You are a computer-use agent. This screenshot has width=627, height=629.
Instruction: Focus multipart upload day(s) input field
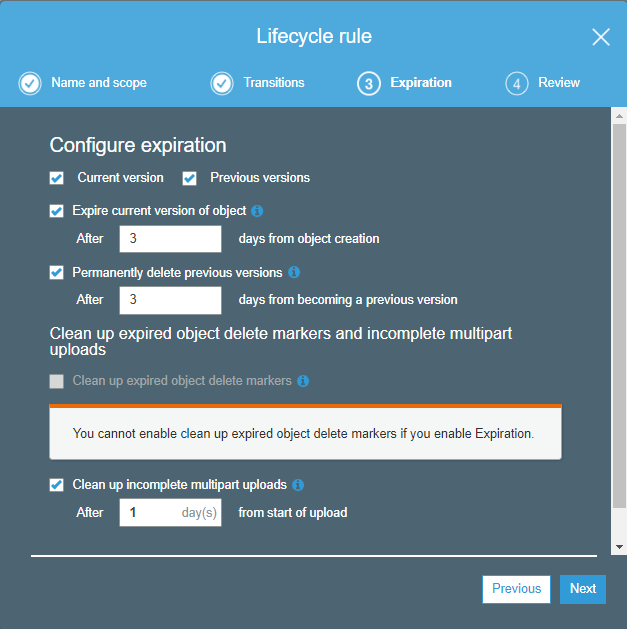click(x=170, y=512)
